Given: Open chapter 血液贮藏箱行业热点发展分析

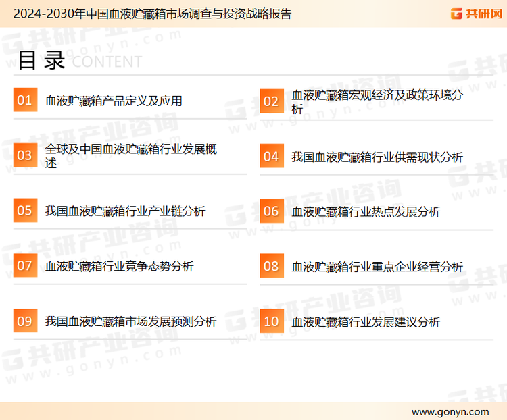Looking at the screenshot, I should (366, 212).
